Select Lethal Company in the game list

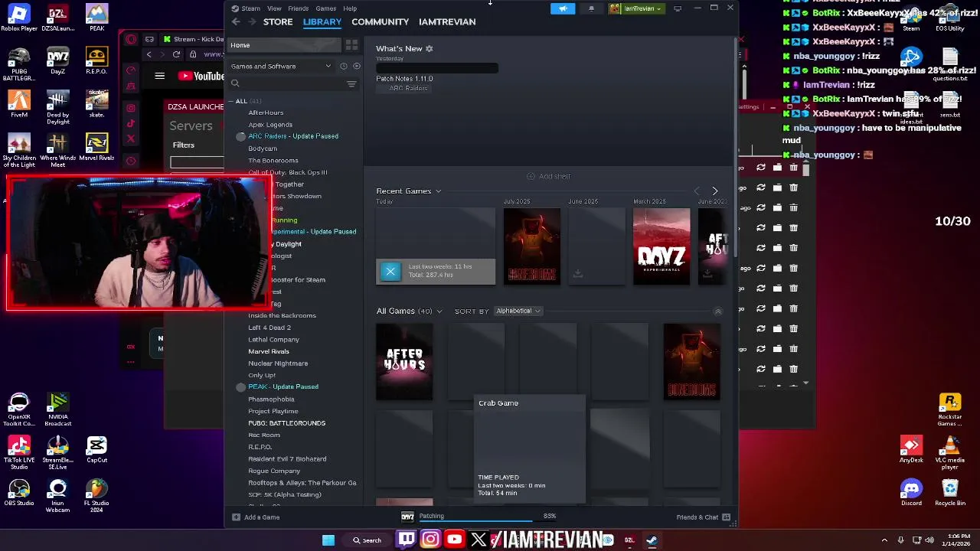[x=273, y=339]
